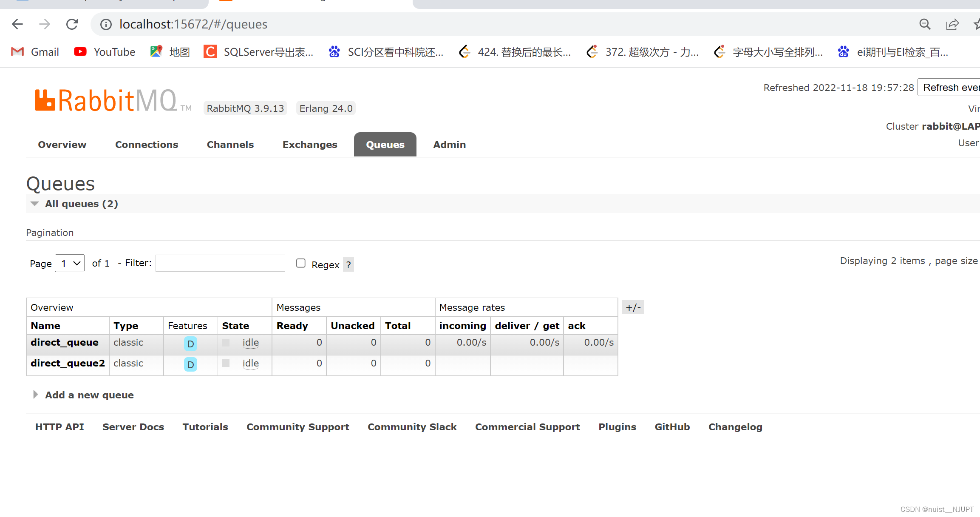Image resolution: width=980 pixels, height=517 pixels.
Task: Click the share page icon
Action: click(952, 24)
